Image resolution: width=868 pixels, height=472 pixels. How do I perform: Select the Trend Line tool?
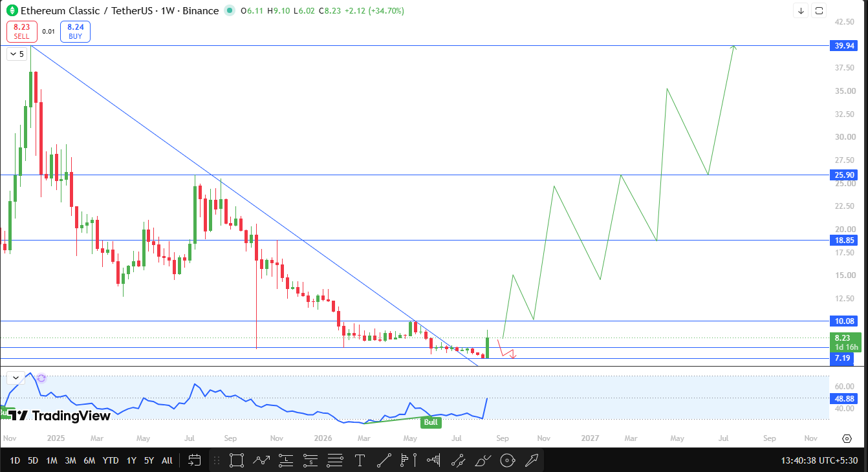384,460
